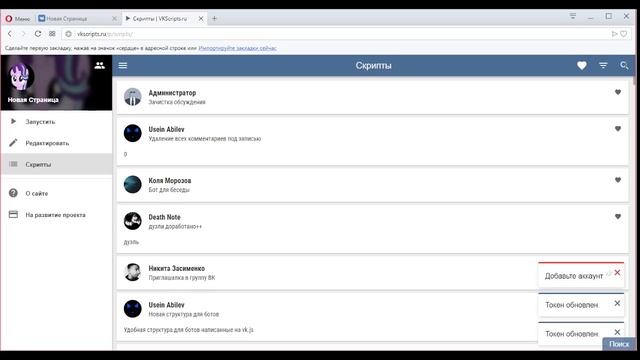Image resolution: width=640 pixels, height=360 pixels.
Task: Click Администратор's avatar
Action: point(132,96)
